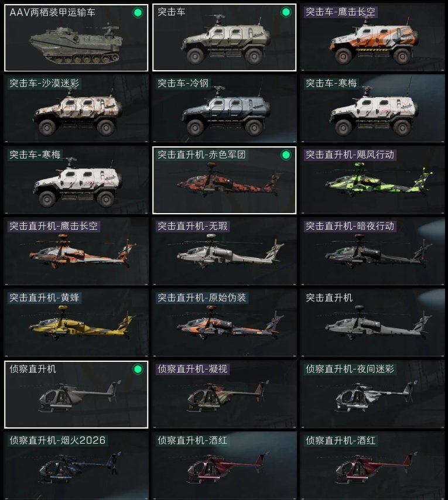Pick the 突击直升机-暗夜行动 skin

(x=372, y=252)
